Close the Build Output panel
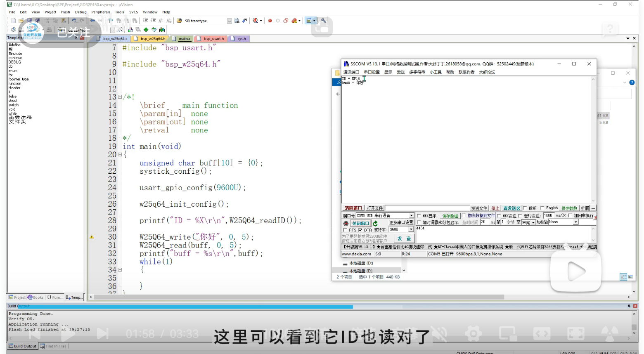The image size is (644, 354). click(x=635, y=306)
